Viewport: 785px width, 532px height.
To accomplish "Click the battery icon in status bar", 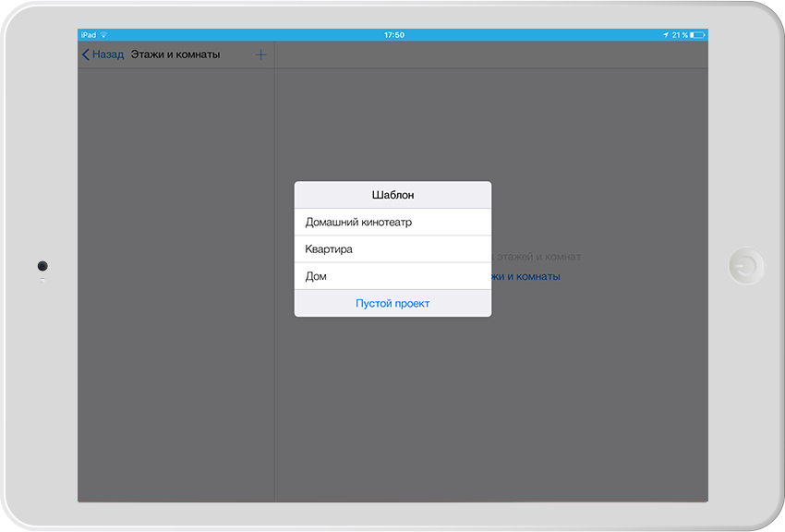I will coord(697,35).
